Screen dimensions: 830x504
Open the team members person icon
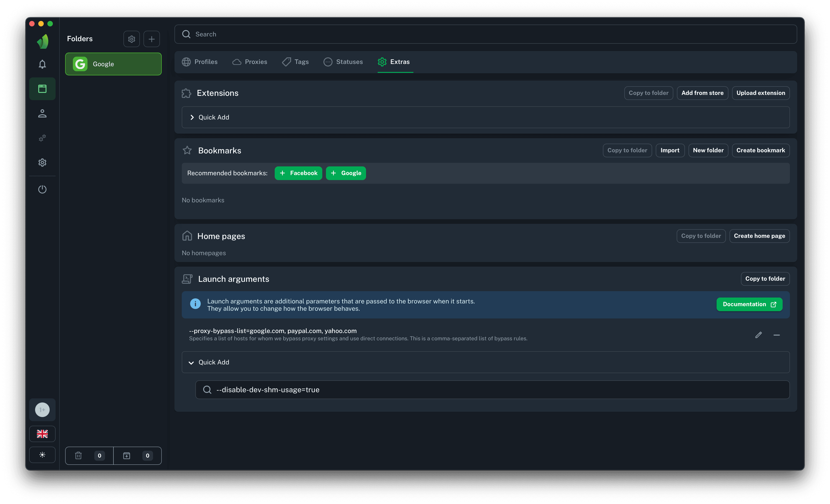(42, 113)
